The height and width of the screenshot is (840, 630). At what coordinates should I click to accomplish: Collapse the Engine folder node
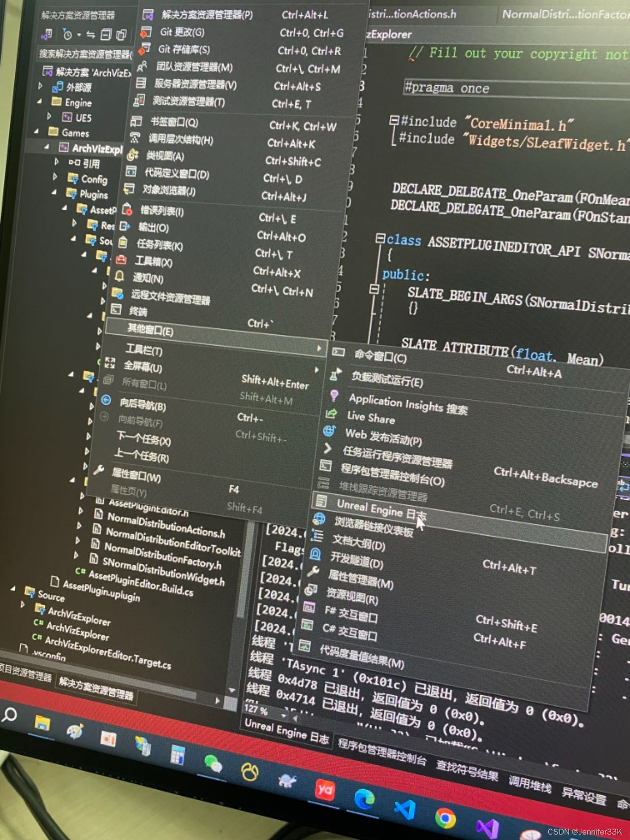coord(39,101)
